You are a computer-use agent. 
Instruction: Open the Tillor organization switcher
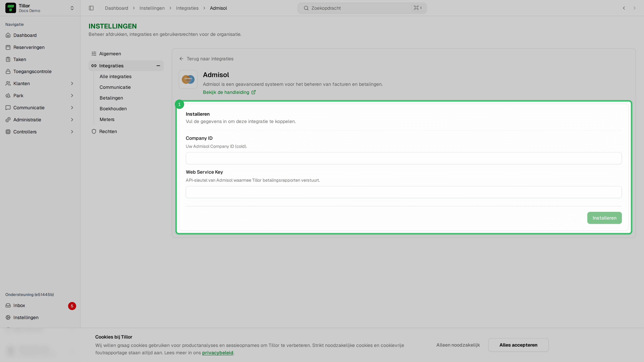pyautogui.click(x=40, y=8)
